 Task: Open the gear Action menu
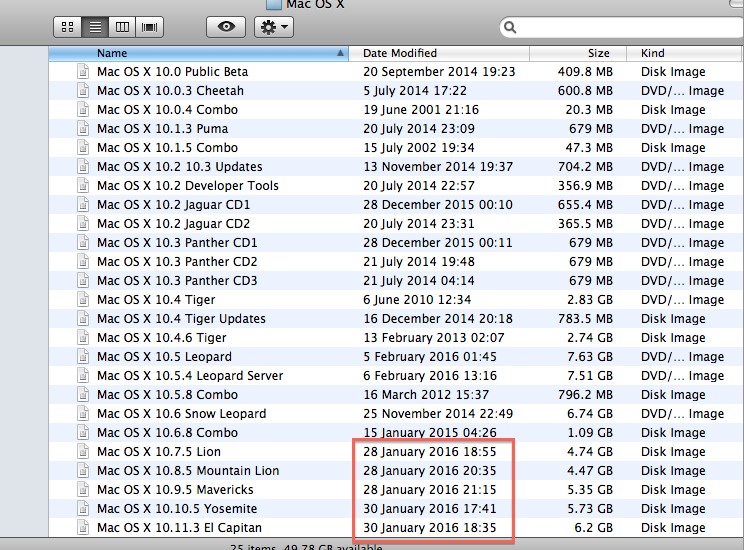(x=274, y=27)
